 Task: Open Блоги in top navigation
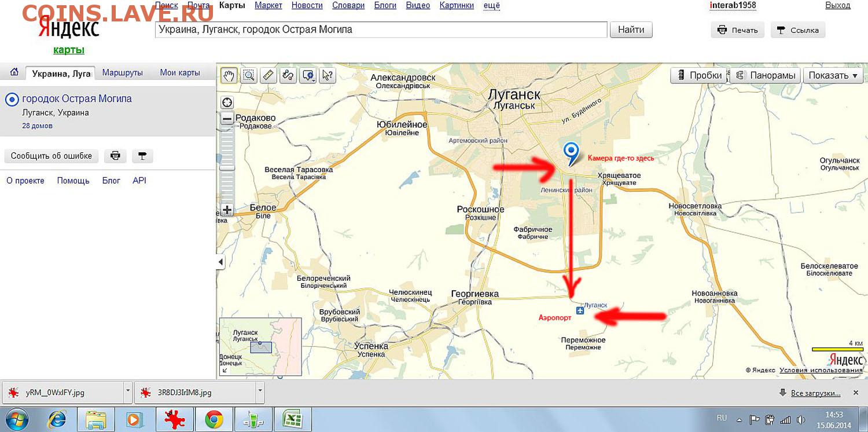tap(385, 5)
